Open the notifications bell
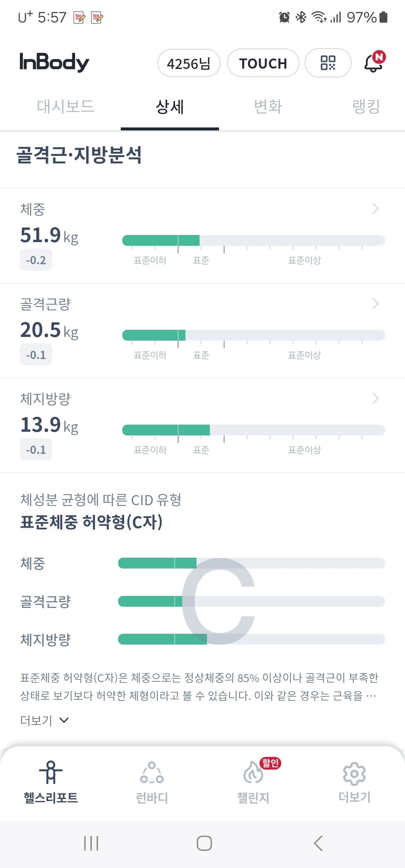This screenshot has height=868, width=405. pos(374,62)
